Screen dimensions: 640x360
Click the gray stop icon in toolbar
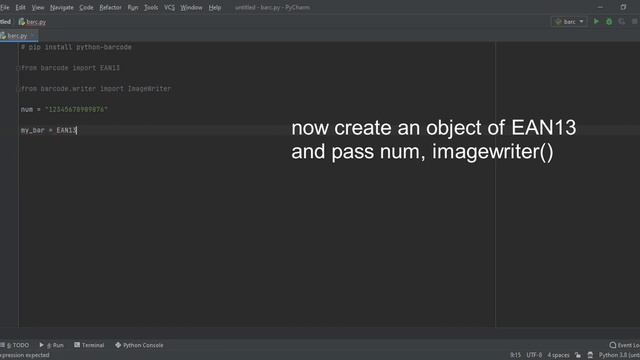[635, 22]
